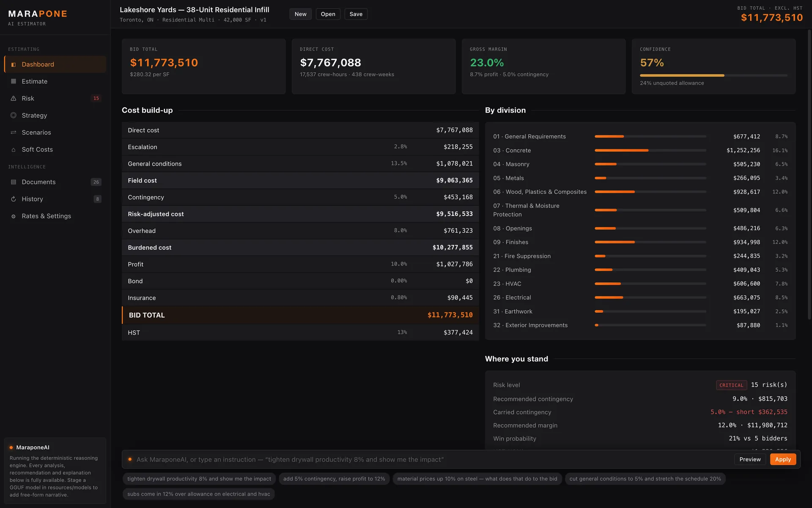Click the Documents badge showing 26
The width and height of the screenshot is (812, 508).
pyautogui.click(x=96, y=182)
